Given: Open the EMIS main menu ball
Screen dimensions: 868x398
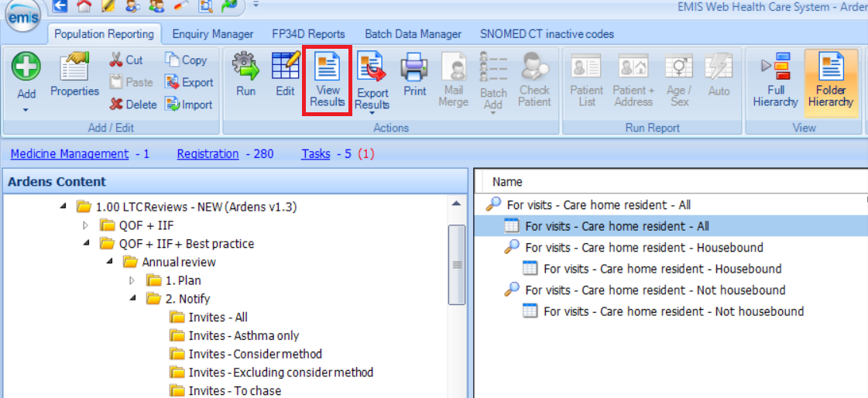Looking at the screenshot, I should pos(23,15).
